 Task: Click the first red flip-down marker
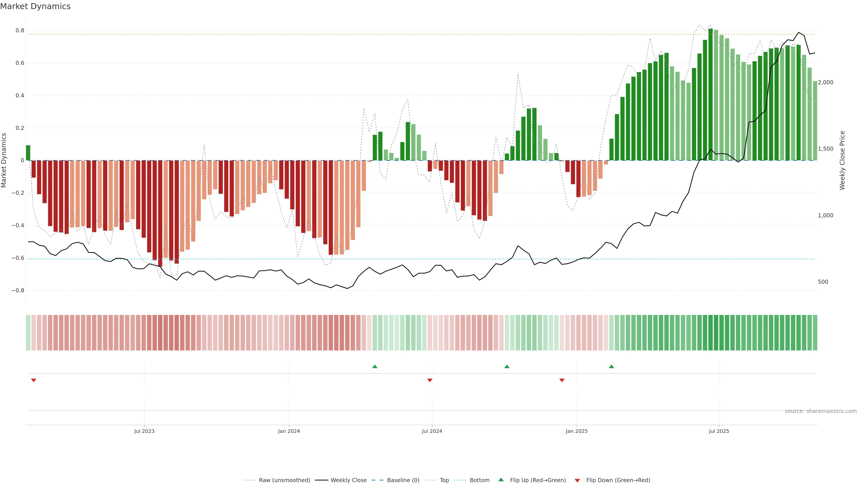click(33, 380)
